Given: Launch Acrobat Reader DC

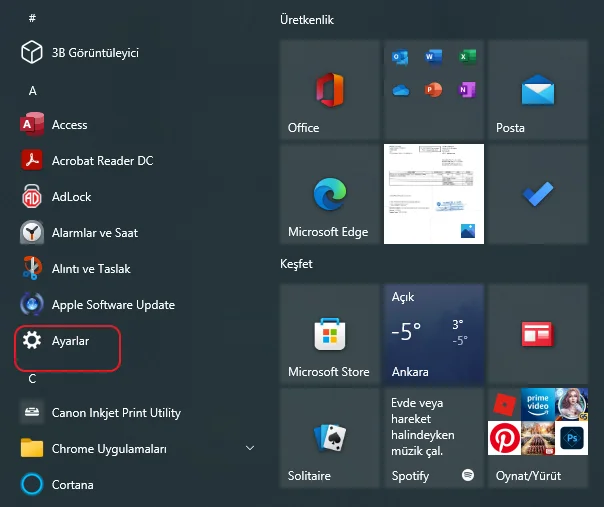Looking at the screenshot, I should (x=33, y=161).
